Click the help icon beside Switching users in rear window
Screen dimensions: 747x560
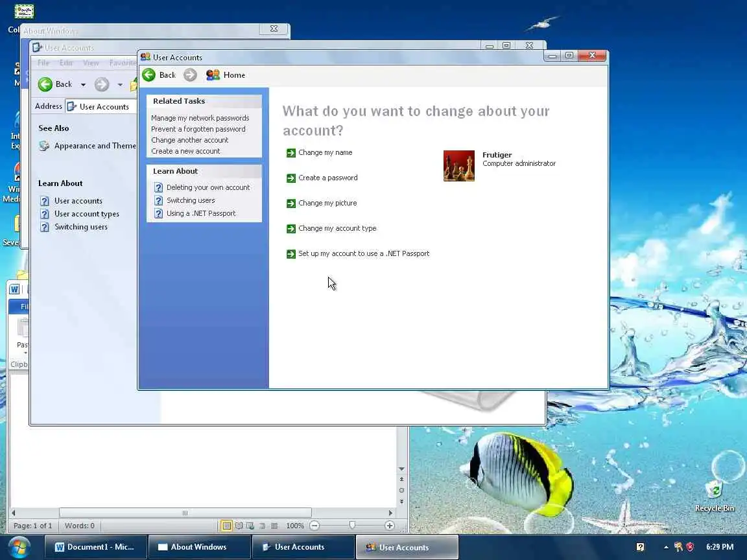click(44, 227)
